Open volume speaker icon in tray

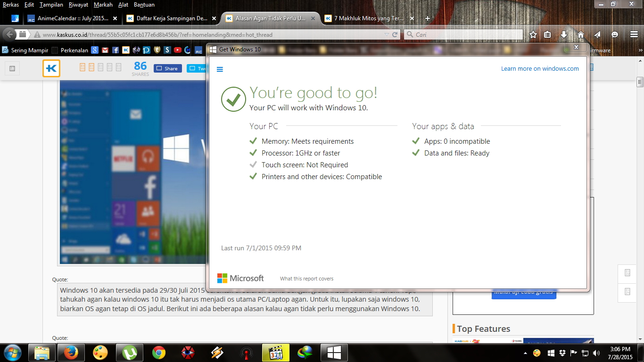(596, 353)
